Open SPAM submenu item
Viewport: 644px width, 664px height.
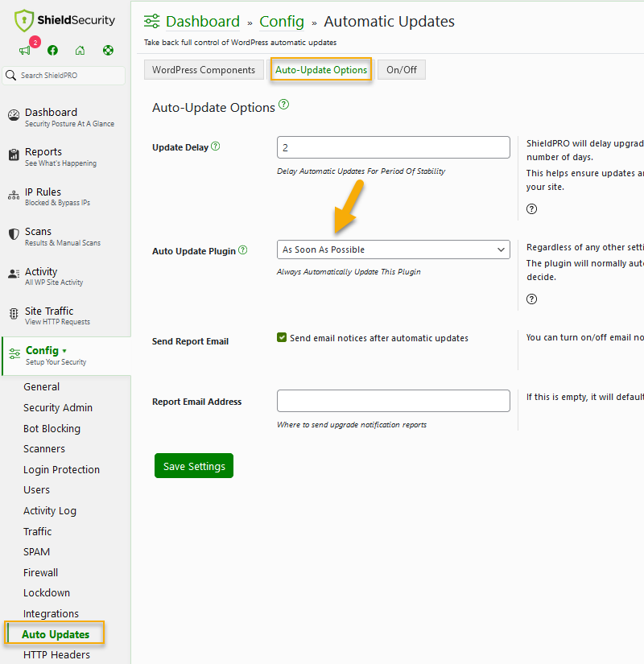click(x=36, y=552)
